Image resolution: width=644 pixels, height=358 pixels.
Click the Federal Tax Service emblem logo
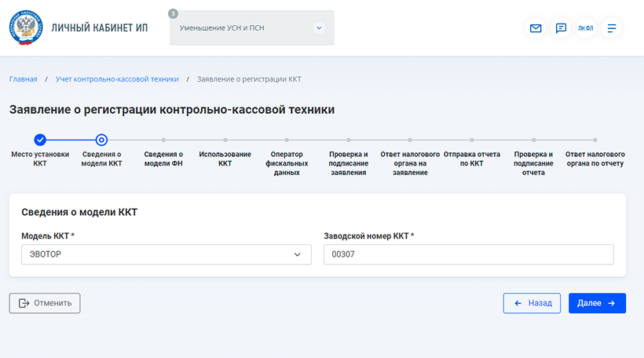pos(26,27)
